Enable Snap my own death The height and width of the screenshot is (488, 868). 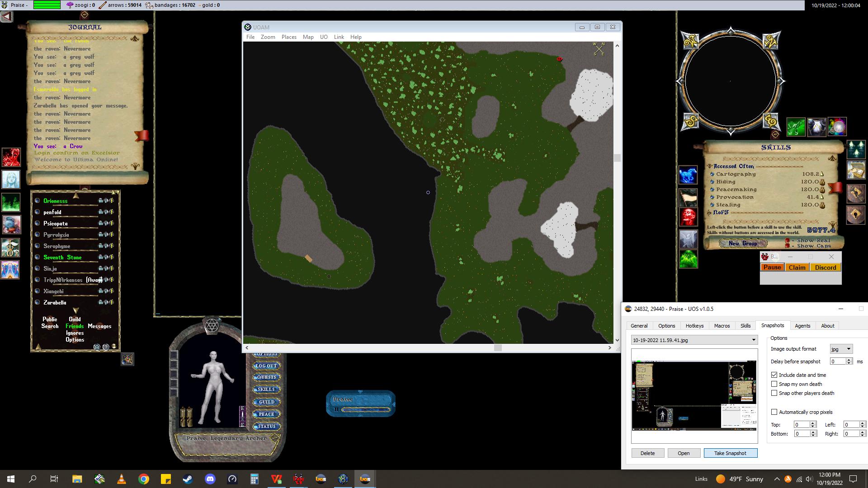point(774,384)
